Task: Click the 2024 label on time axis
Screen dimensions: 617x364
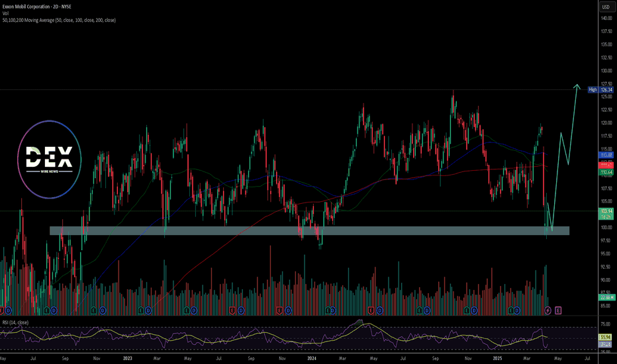Action: click(x=312, y=359)
